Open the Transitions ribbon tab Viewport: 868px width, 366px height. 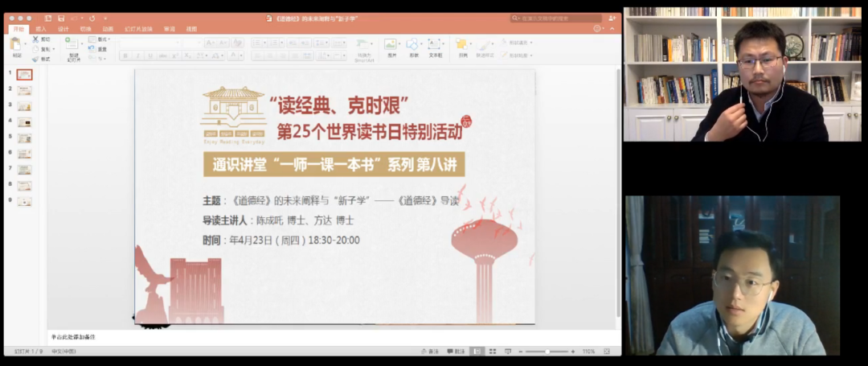click(x=85, y=29)
